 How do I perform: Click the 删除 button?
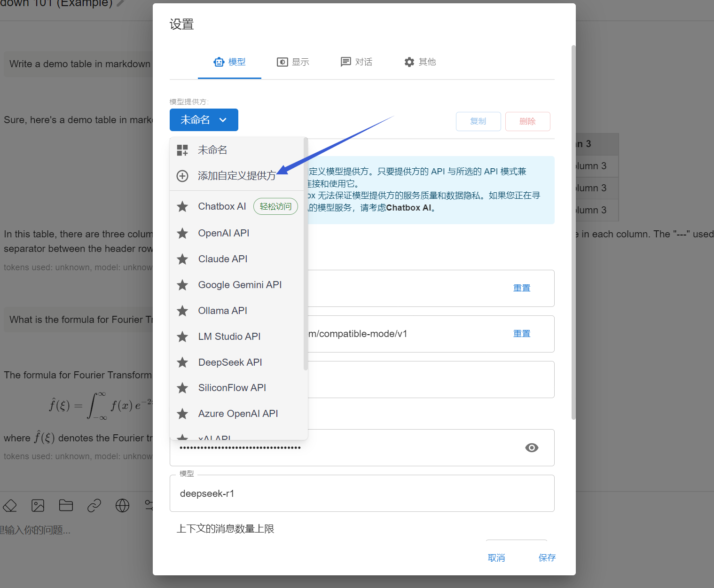click(x=527, y=121)
